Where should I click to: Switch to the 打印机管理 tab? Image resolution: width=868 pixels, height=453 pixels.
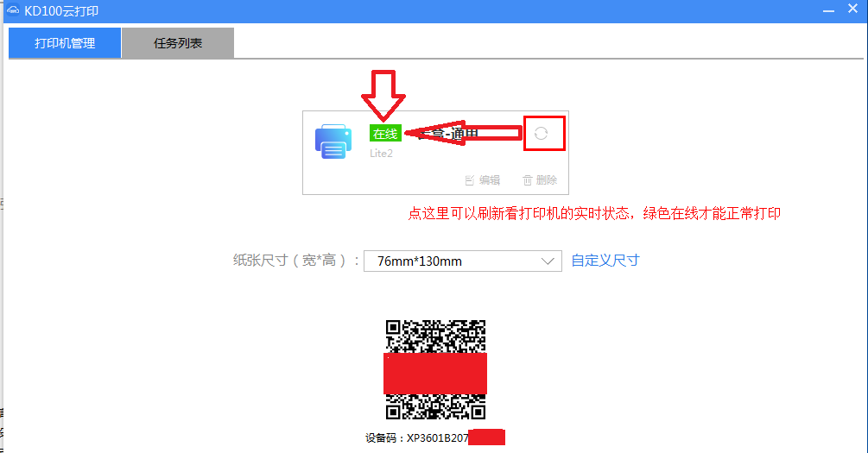pos(65,43)
